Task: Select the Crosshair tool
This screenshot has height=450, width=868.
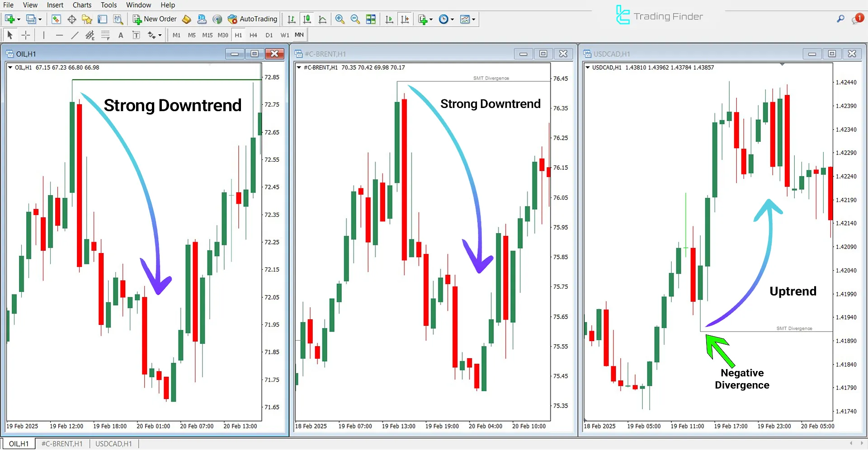Action: click(x=26, y=35)
